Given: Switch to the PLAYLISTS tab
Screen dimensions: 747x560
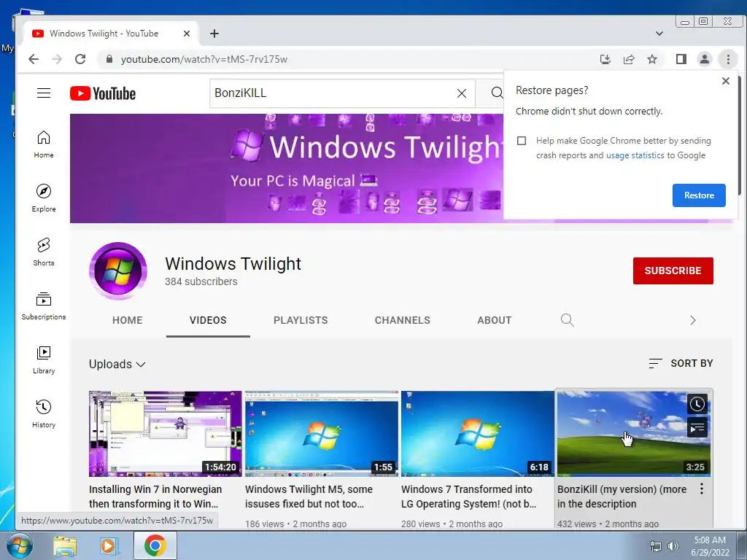Looking at the screenshot, I should 301,320.
